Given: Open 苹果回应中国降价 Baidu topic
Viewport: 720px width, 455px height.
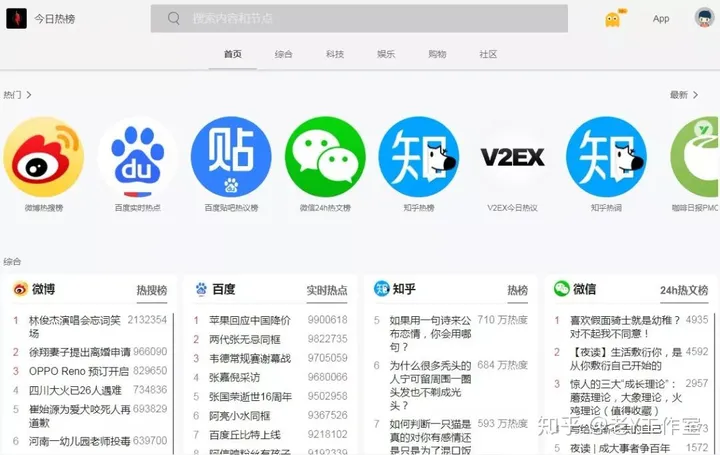Looking at the screenshot, I should tap(249, 320).
